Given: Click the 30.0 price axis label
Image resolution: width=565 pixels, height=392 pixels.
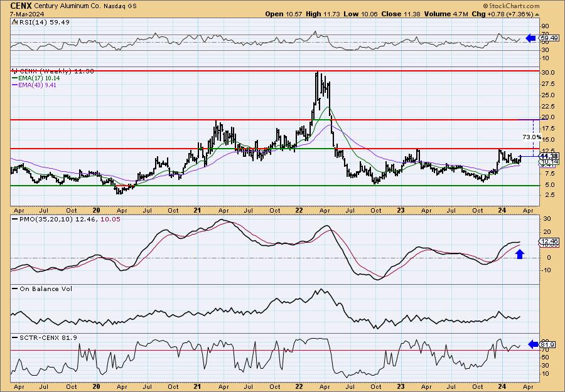Looking at the screenshot, I should 548,72.
